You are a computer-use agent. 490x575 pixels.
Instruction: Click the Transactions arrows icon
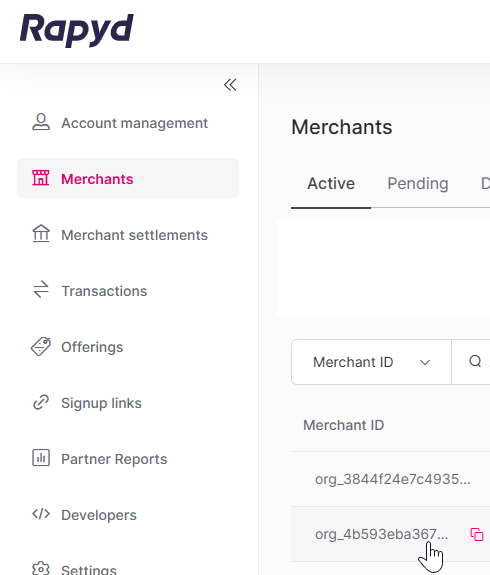[41, 289]
